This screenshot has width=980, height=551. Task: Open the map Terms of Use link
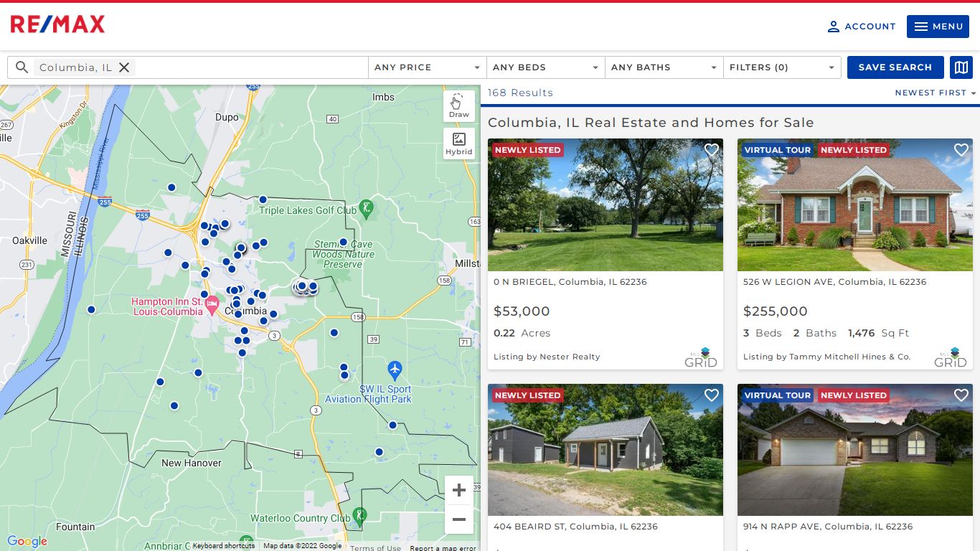[x=376, y=548]
